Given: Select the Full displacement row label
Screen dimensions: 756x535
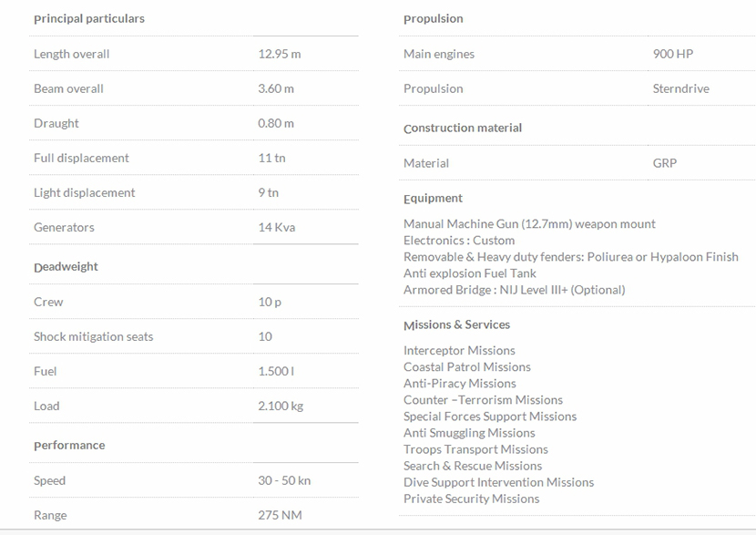Looking at the screenshot, I should [x=81, y=159].
